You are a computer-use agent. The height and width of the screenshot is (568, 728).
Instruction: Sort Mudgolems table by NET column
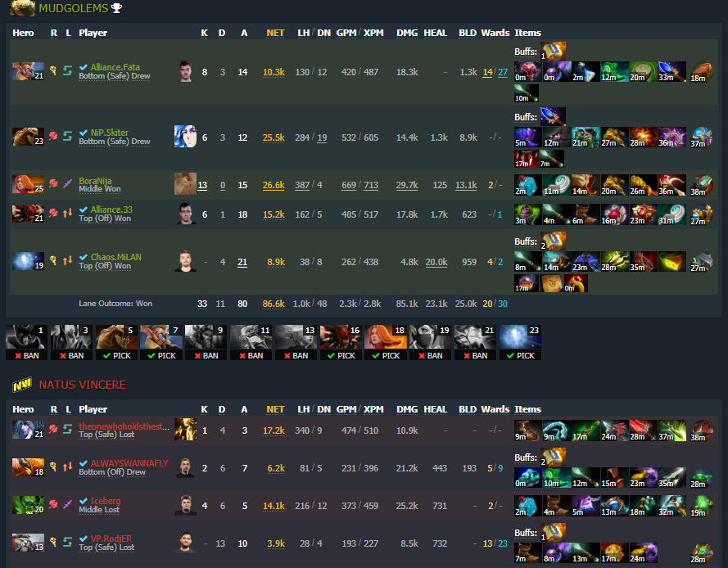(275, 33)
